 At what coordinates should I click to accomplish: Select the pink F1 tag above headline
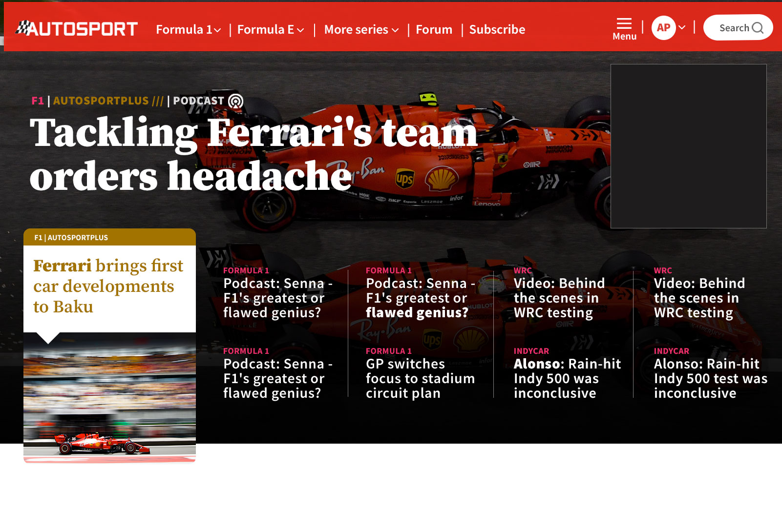click(x=38, y=101)
